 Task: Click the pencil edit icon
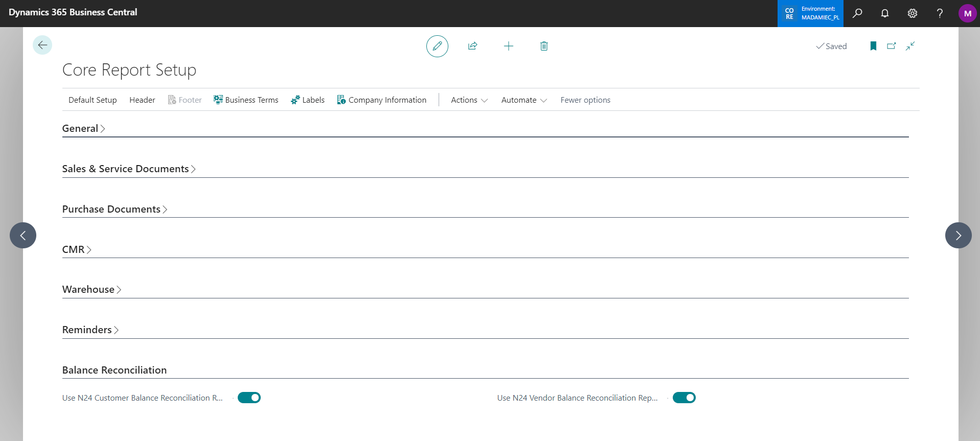coord(437,46)
